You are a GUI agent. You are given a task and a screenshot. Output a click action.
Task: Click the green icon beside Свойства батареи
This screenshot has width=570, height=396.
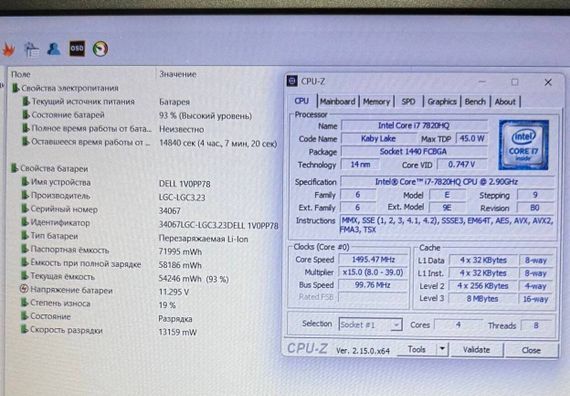pyautogui.click(x=15, y=168)
